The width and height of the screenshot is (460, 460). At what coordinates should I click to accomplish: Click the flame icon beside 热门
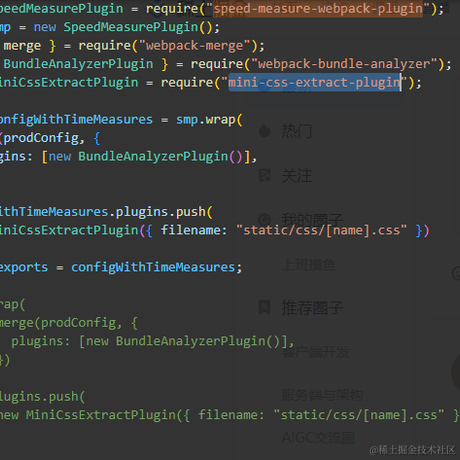[265, 131]
